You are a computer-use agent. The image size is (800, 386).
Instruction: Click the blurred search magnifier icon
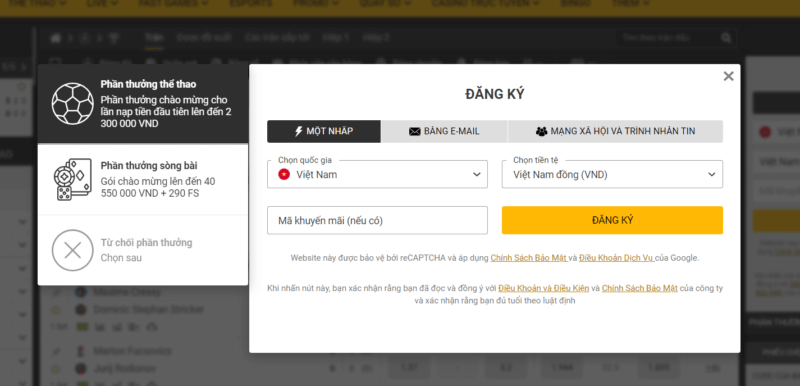[726, 38]
